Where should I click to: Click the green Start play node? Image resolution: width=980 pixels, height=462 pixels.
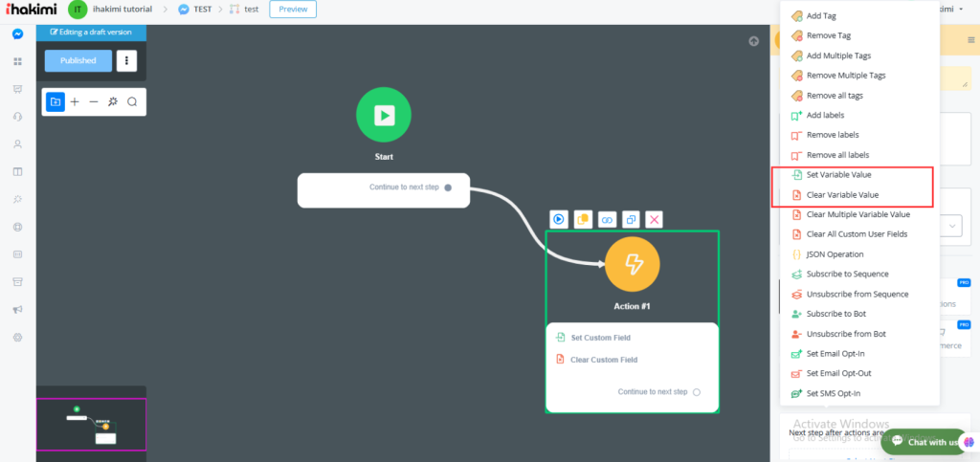coord(383,115)
